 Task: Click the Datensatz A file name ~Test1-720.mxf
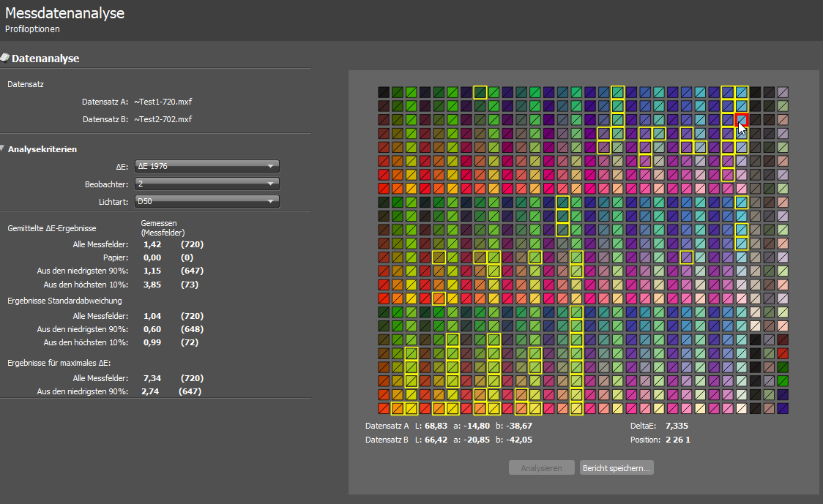click(163, 102)
